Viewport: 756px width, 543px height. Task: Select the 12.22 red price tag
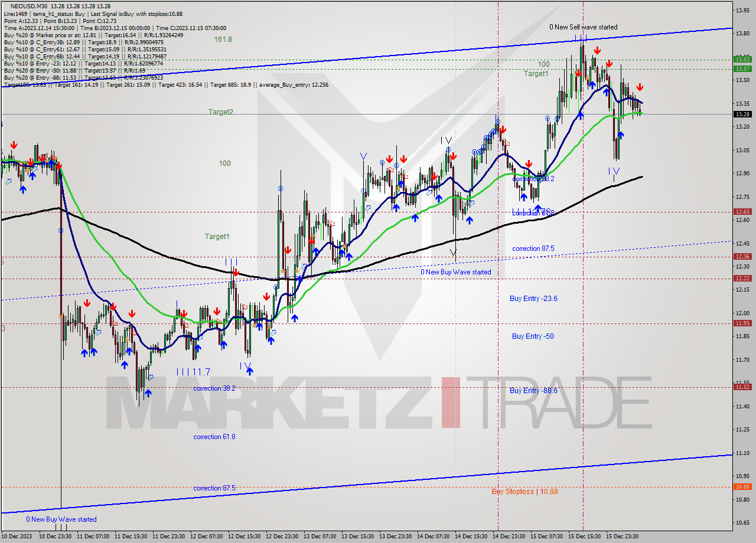(742, 278)
